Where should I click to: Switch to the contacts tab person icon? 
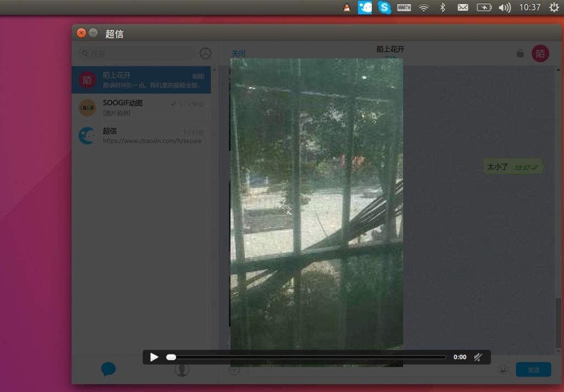point(182,369)
